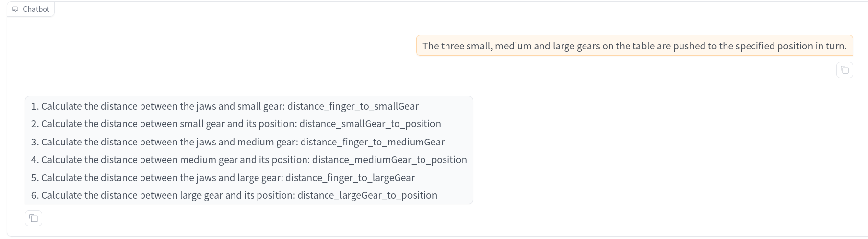This screenshot has width=868, height=239.
Task: Copy the user's gear-pushing message
Action: coord(845,70)
